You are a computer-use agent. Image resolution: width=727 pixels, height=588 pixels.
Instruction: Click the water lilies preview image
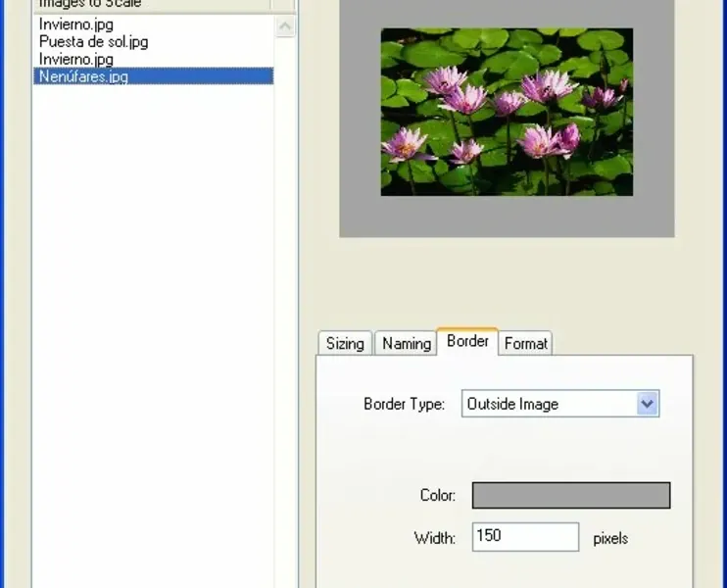[507, 112]
